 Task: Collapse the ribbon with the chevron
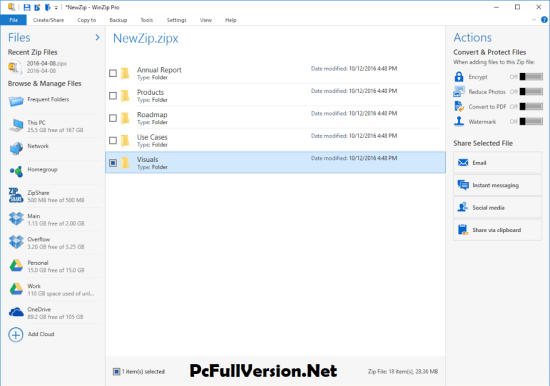534,20
